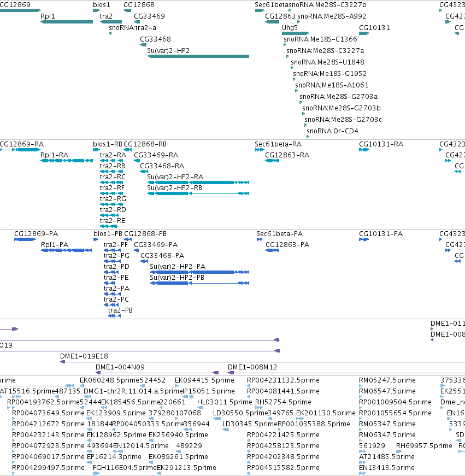Select the tra2-RB transcript label
The image size is (465, 476).
pos(113,166)
